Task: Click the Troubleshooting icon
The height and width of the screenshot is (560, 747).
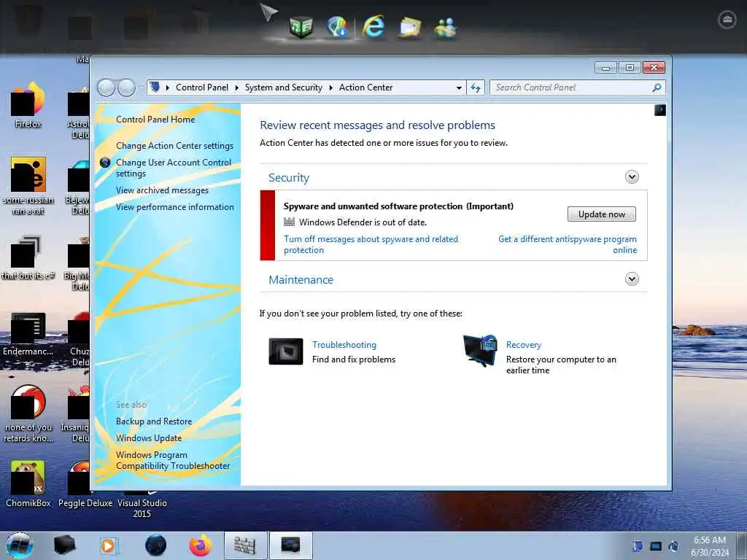Action: (x=286, y=351)
